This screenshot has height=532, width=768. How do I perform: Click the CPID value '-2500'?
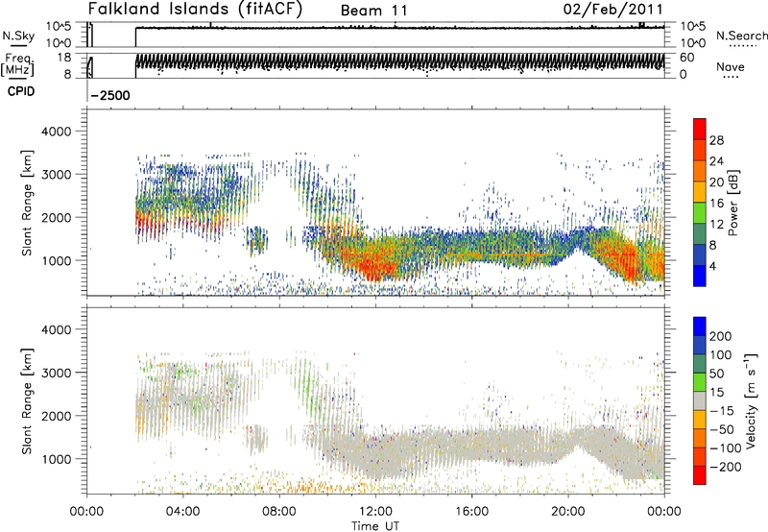click(110, 95)
